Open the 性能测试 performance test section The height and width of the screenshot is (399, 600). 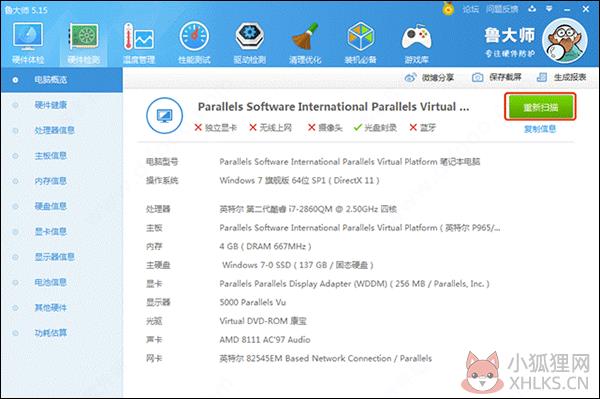[194, 43]
